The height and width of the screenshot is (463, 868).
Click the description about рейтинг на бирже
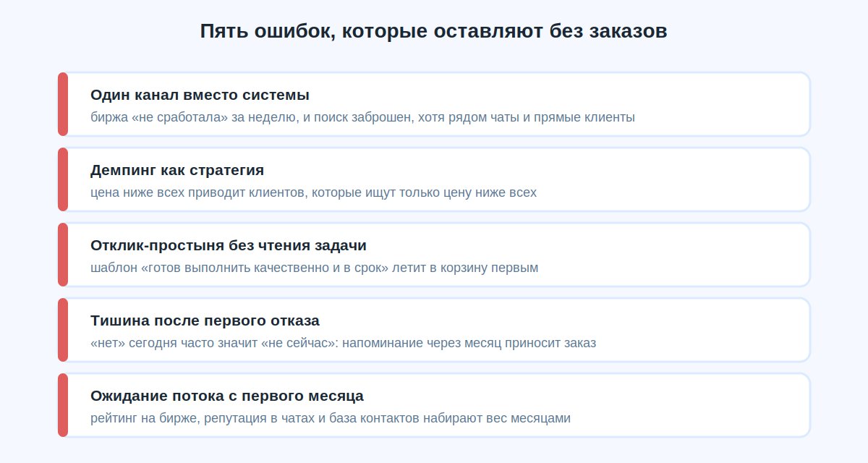coord(331,418)
